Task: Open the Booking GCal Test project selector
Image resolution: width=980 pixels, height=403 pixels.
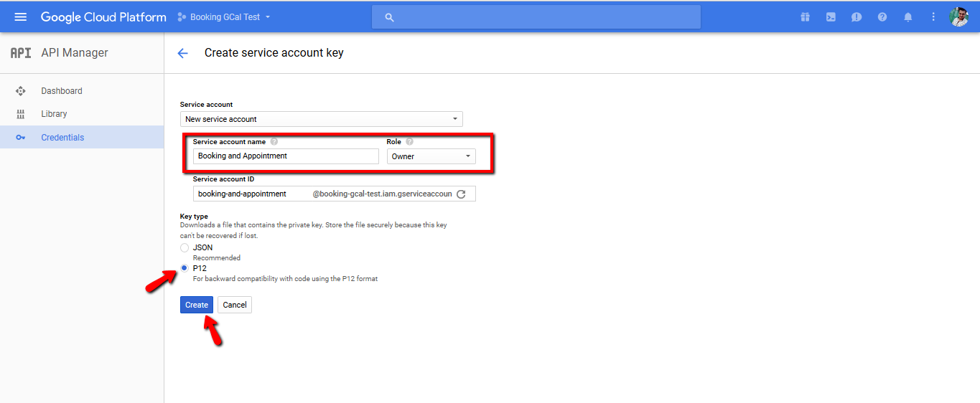Action: click(224, 16)
